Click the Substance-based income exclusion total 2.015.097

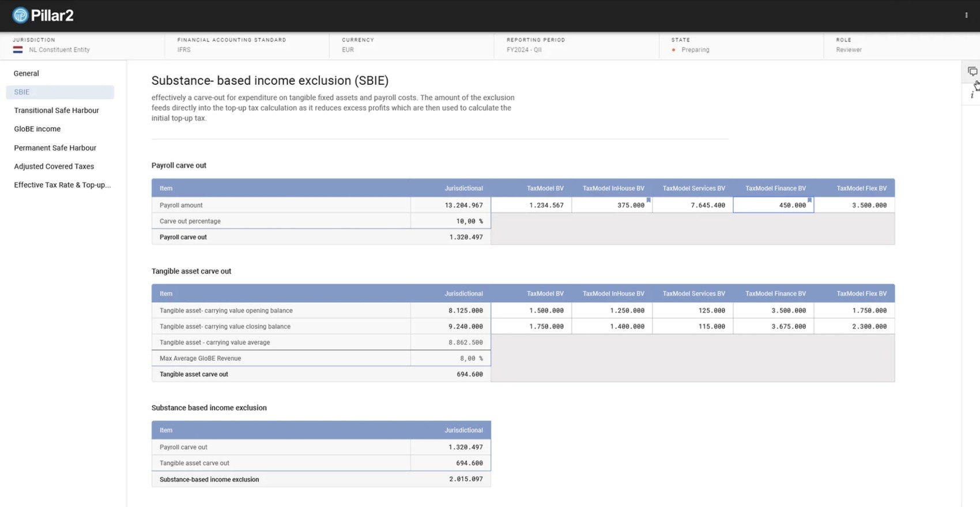point(451,479)
